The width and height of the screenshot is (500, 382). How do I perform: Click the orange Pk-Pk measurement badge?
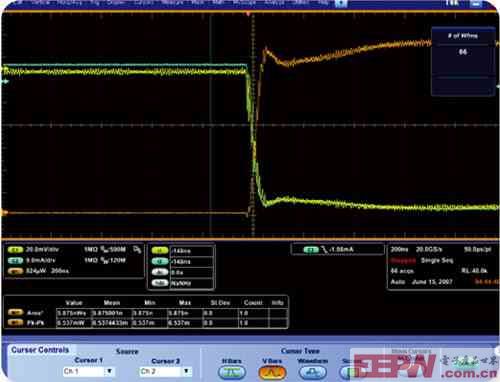pos(16,323)
